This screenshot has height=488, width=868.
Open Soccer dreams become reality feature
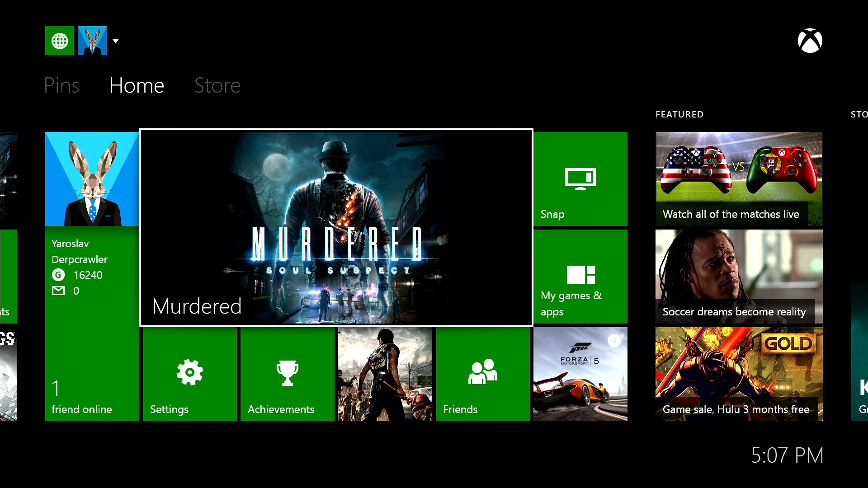click(739, 277)
